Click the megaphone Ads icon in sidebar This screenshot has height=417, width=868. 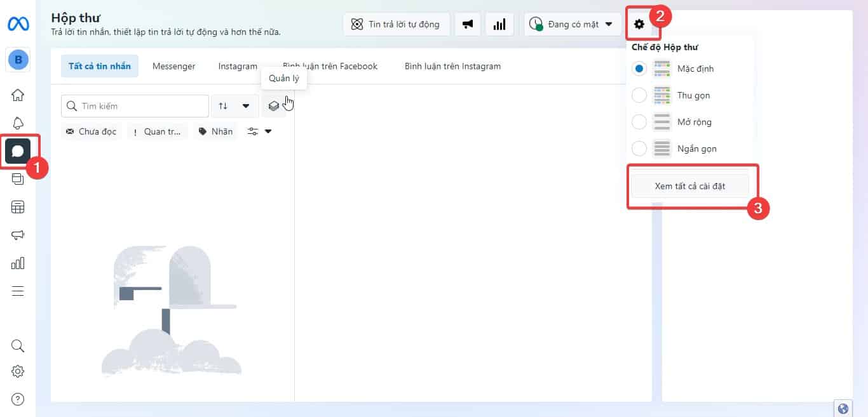coord(18,235)
